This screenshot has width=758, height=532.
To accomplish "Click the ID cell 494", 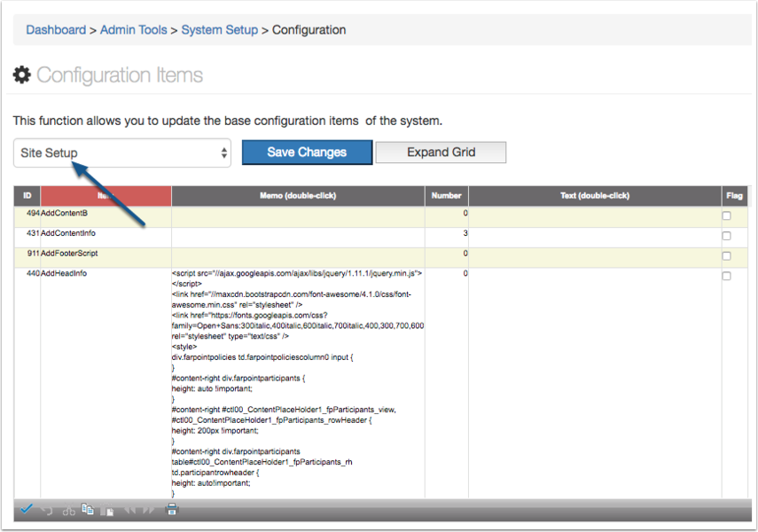I will 27,216.
